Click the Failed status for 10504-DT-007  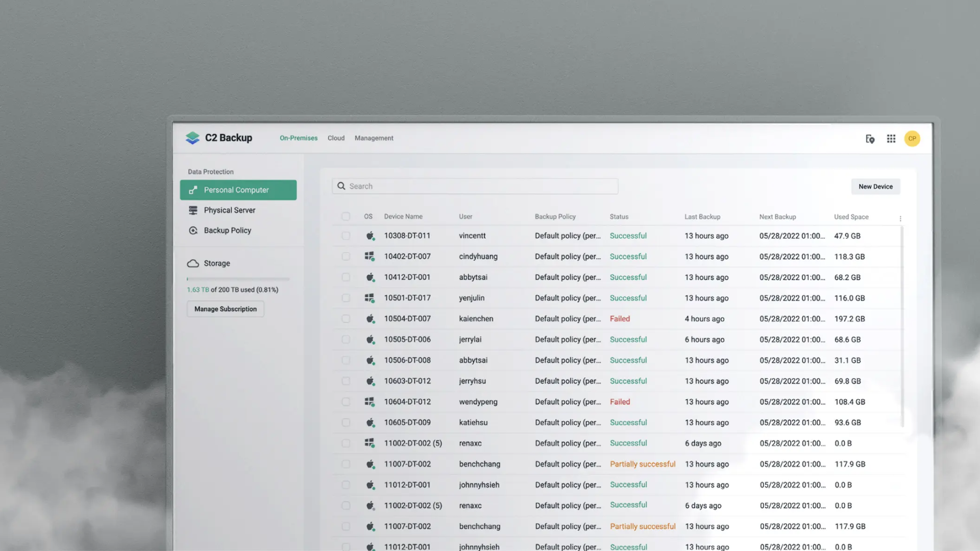coord(620,319)
